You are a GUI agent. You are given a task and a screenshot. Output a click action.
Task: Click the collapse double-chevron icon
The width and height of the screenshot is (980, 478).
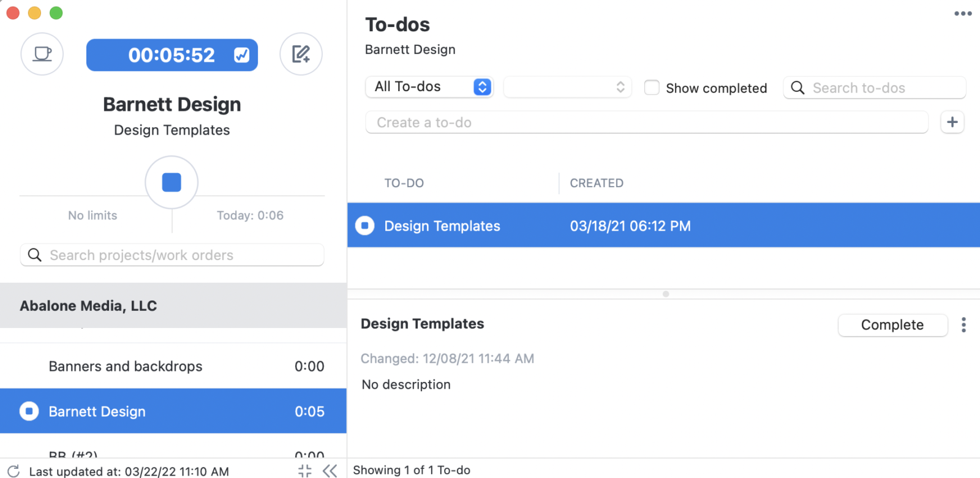(x=330, y=471)
